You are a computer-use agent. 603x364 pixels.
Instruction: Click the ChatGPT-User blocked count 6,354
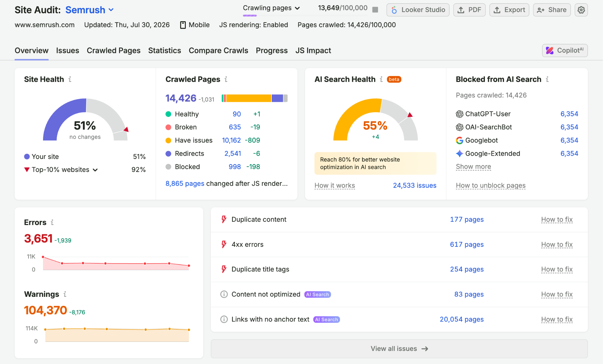coord(569,114)
